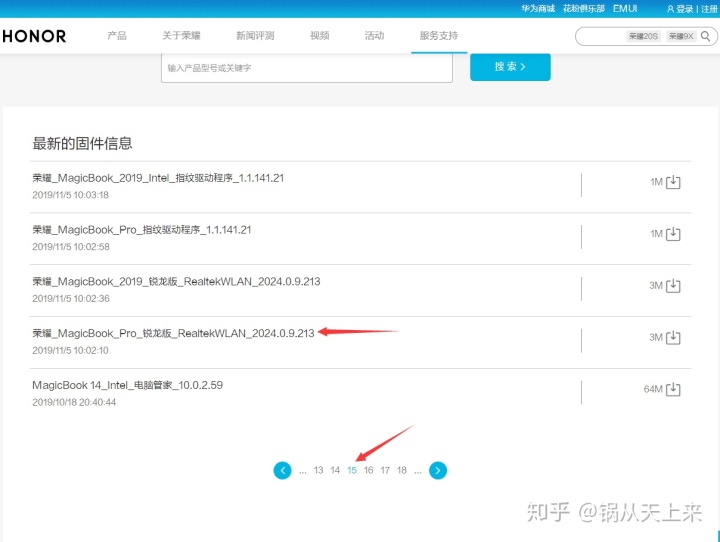Click the date 2019/10/18 20:40:44
Image resolution: width=720 pixels, height=542 pixels.
(x=74, y=402)
